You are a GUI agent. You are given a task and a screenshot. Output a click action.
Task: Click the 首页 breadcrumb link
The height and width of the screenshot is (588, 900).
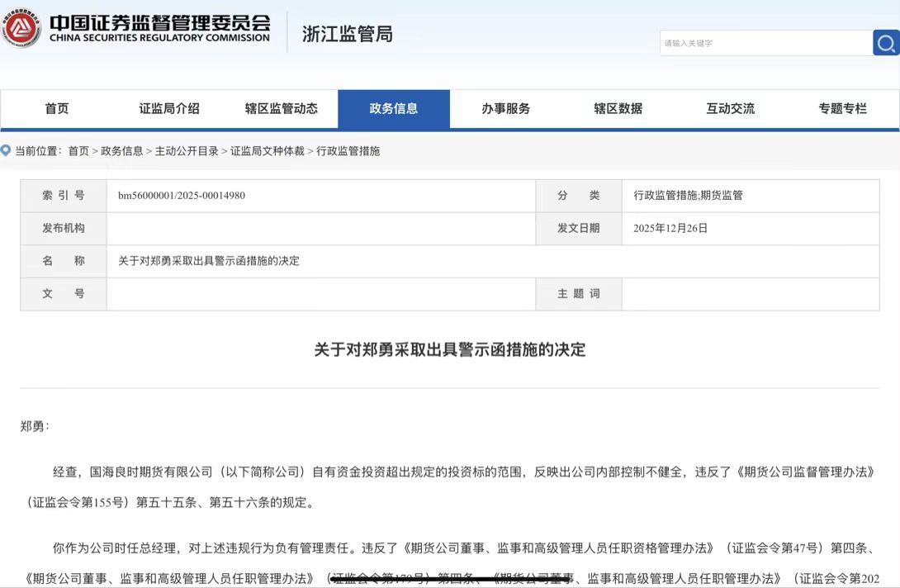point(78,151)
